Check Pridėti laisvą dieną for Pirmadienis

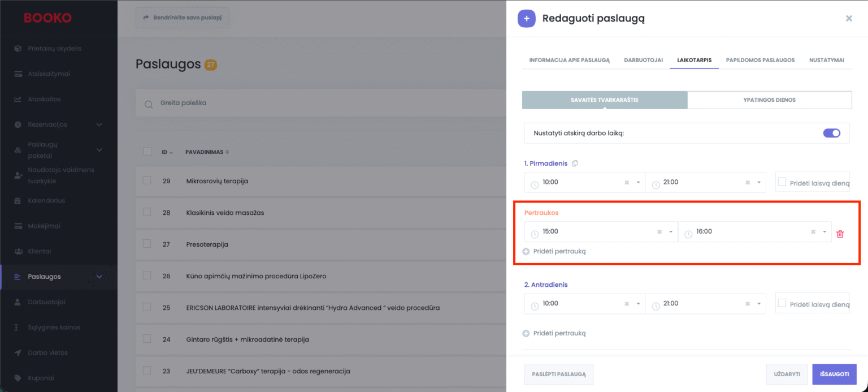782,182
